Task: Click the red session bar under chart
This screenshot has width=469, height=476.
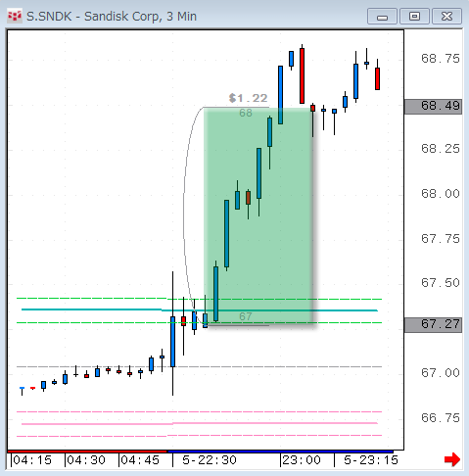Action: pyautogui.click(x=87, y=452)
